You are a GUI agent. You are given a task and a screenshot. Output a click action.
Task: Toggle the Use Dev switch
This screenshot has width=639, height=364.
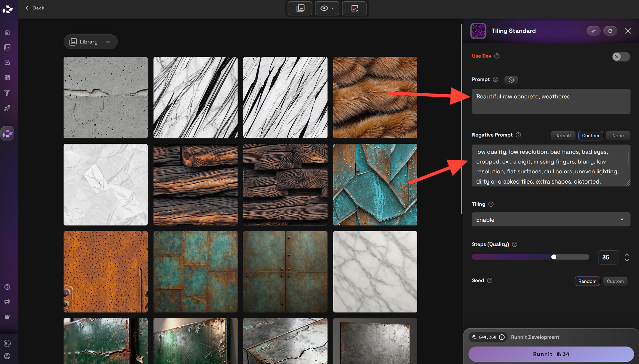[x=621, y=57]
